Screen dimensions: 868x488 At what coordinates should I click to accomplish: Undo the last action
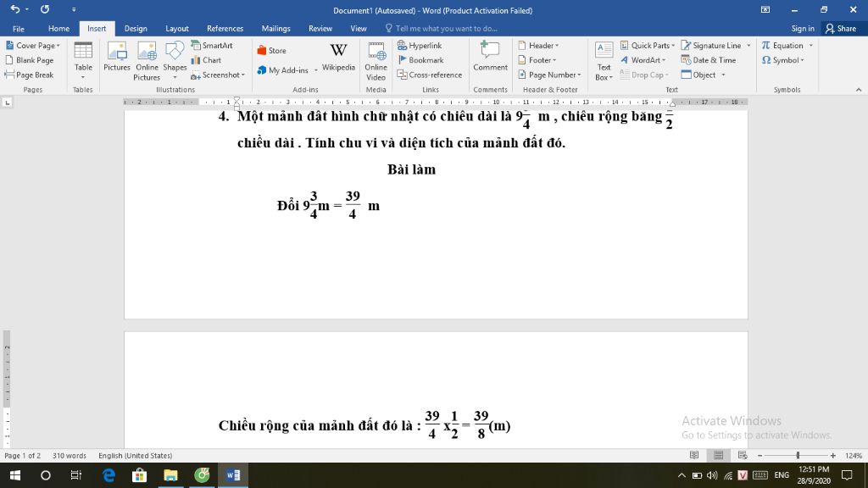point(15,9)
